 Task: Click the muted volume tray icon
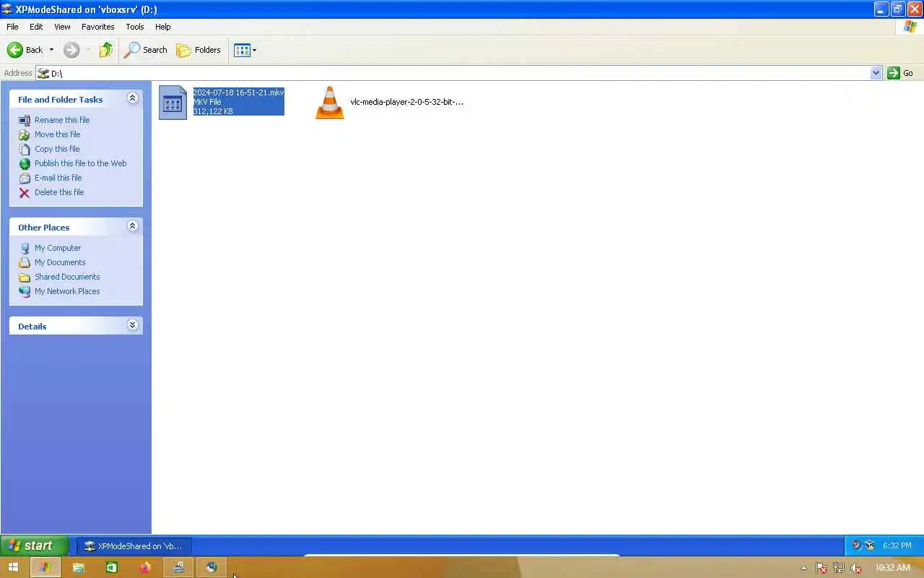(x=855, y=569)
